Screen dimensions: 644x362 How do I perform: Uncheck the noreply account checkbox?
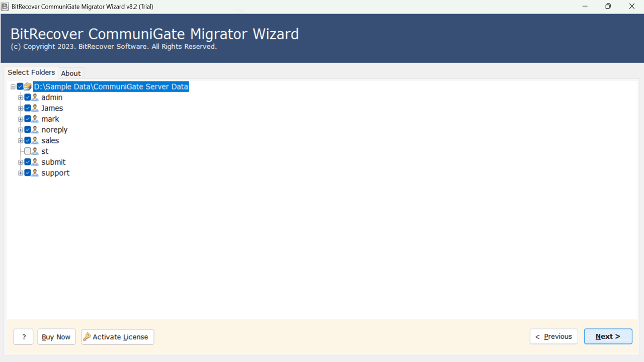click(28, 130)
